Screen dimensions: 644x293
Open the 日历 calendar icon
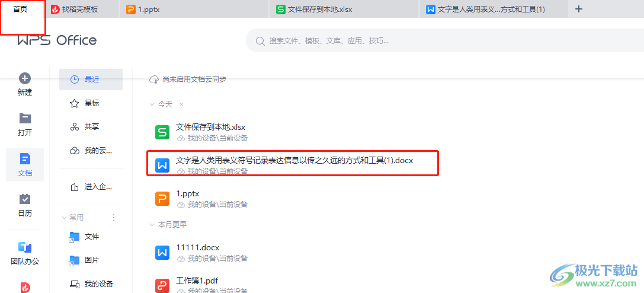[25, 199]
